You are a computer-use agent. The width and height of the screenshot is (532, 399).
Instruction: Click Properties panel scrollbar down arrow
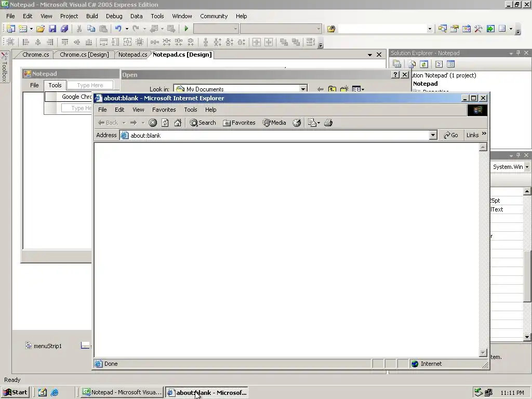click(x=527, y=337)
